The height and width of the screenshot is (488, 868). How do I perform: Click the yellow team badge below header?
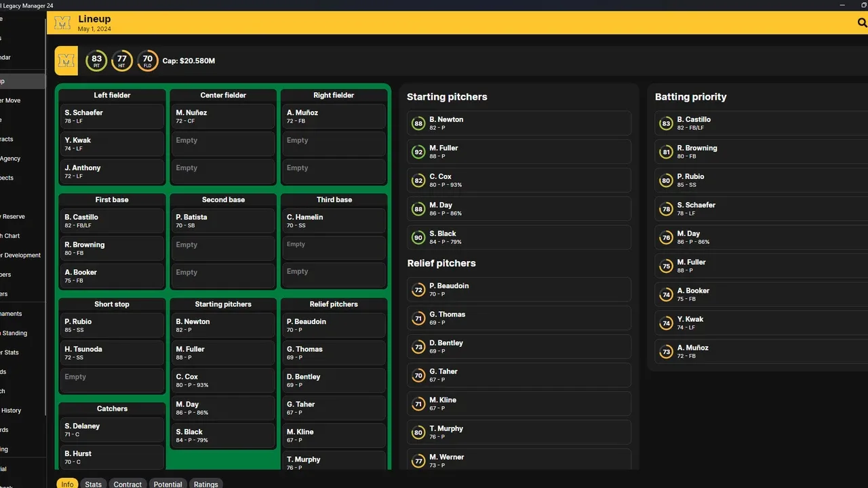point(66,61)
